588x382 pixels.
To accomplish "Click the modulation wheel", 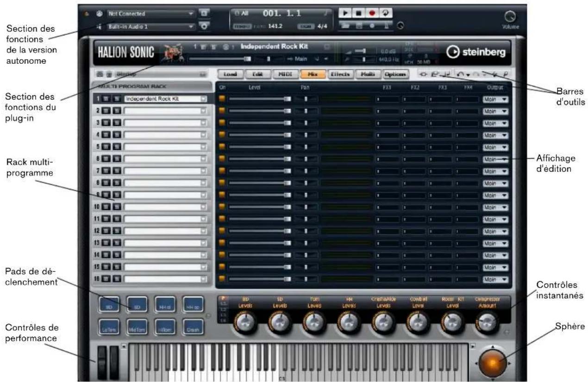I will pyautogui.click(x=113, y=362).
